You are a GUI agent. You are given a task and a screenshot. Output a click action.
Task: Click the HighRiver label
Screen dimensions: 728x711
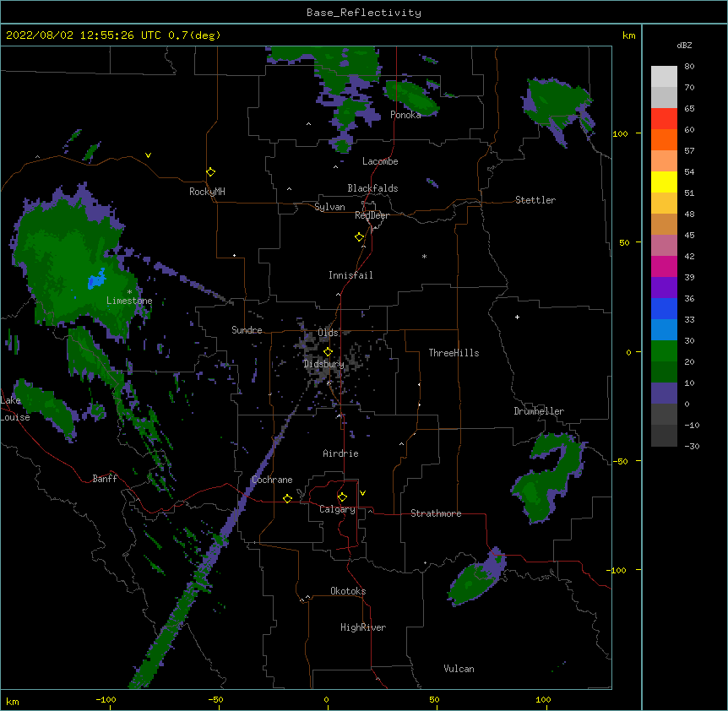coord(363,627)
